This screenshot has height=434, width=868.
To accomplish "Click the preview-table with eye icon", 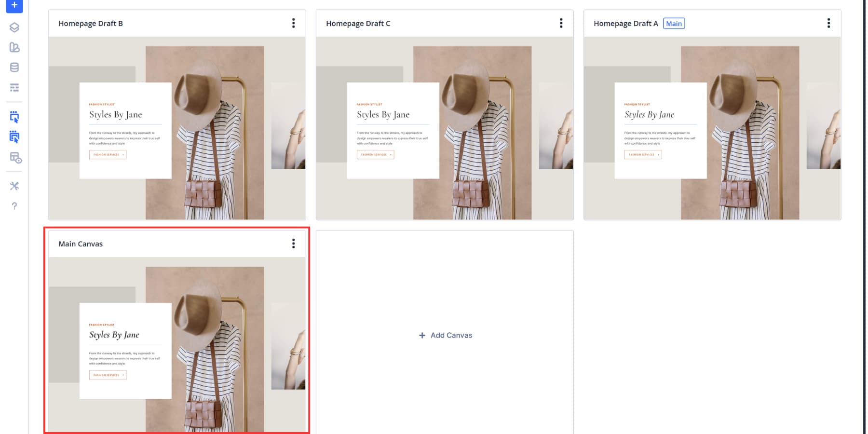I will [14, 158].
